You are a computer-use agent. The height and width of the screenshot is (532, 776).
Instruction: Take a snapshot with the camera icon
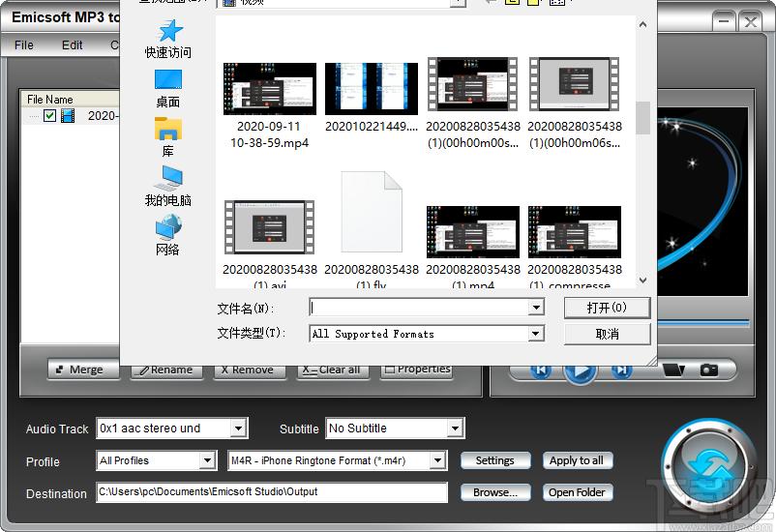[709, 369]
